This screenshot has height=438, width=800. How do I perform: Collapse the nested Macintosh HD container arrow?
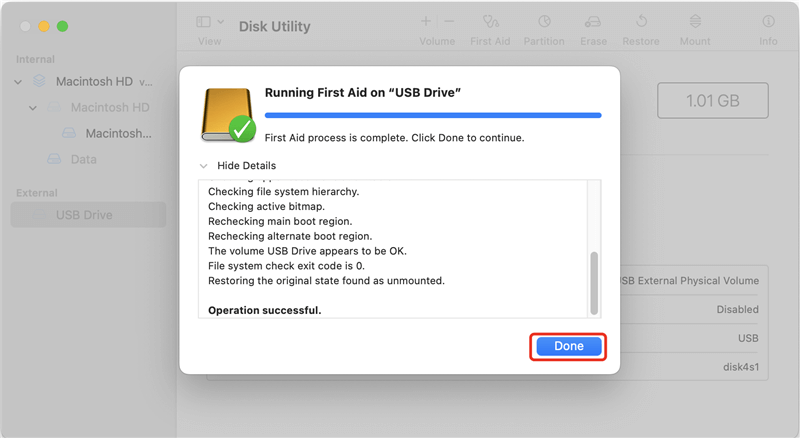click(33, 108)
